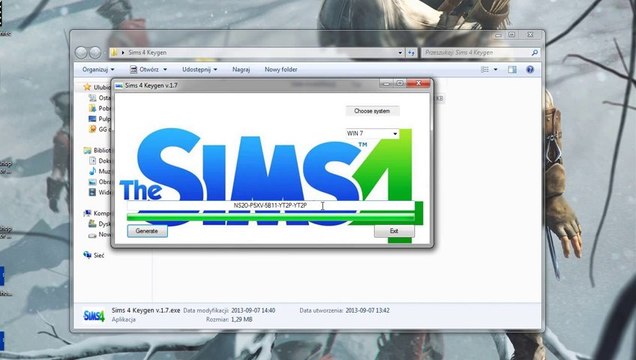Go back with the Explorer back arrow
The height and width of the screenshot is (360, 636).
pyautogui.click(x=81, y=52)
